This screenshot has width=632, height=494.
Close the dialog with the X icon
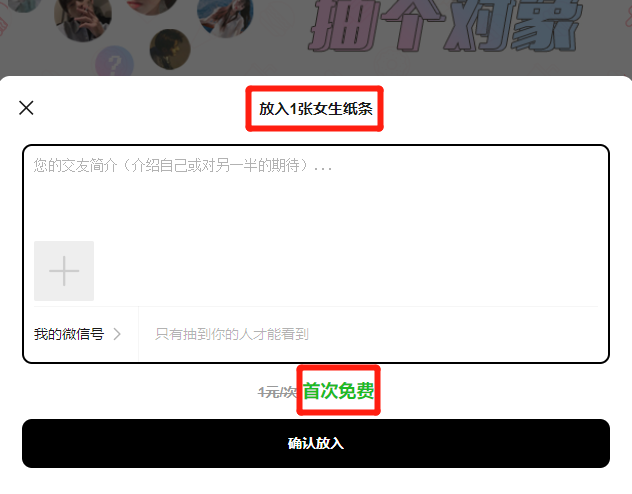[26, 108]
